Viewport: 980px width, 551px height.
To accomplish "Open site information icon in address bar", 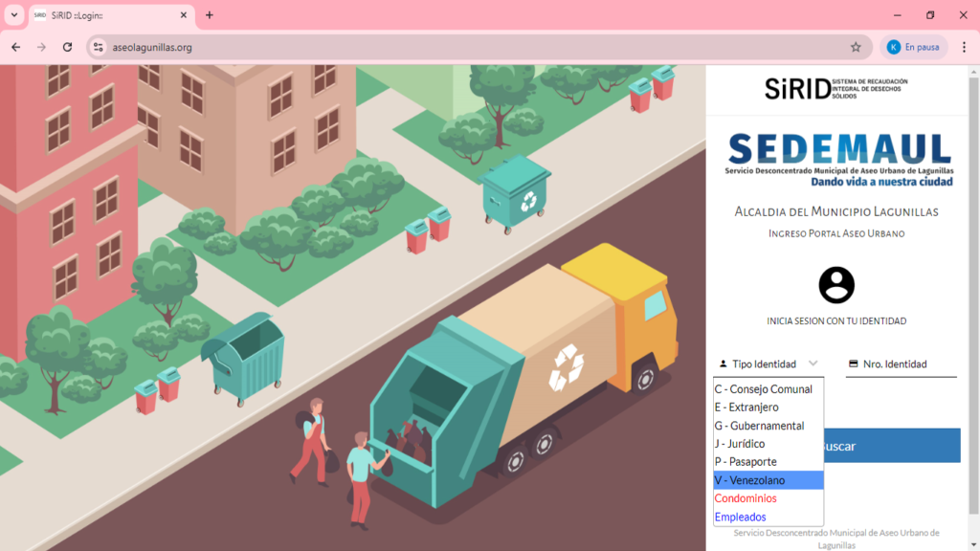I will pos(98,47).
